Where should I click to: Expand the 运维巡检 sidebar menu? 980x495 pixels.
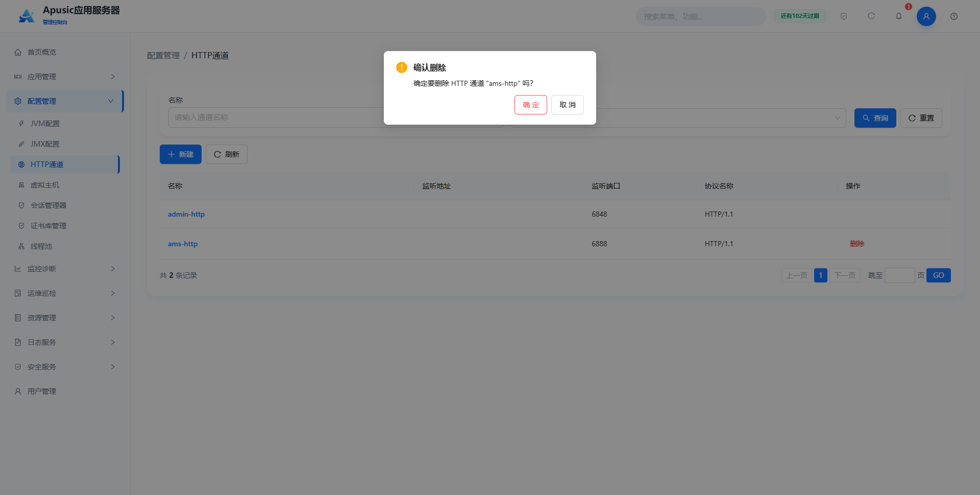coord(65,293)
